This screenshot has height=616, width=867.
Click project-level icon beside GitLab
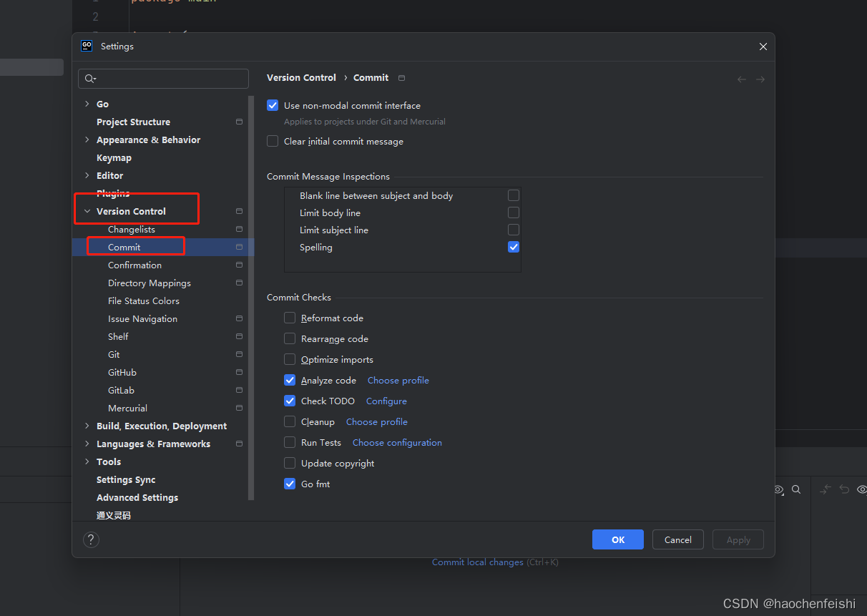[239, 390]
